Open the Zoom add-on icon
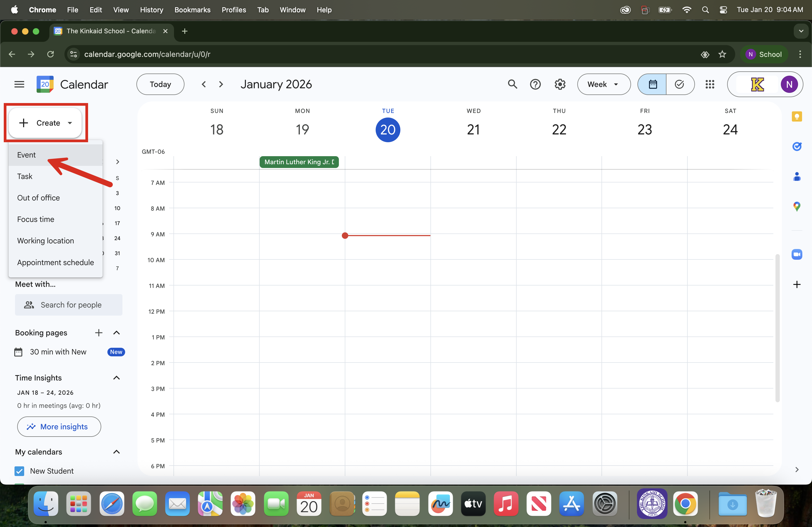This screenshot has height=527, width=812. point(797,254)
